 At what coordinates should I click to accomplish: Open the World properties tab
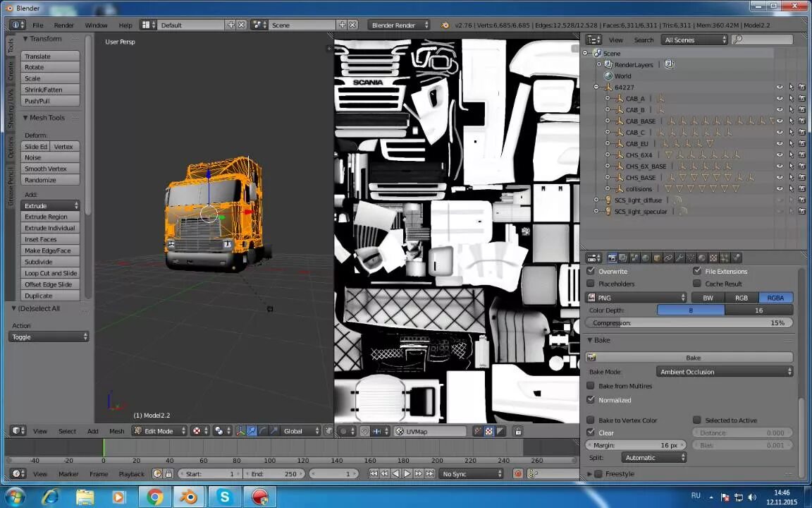(645, 258)
